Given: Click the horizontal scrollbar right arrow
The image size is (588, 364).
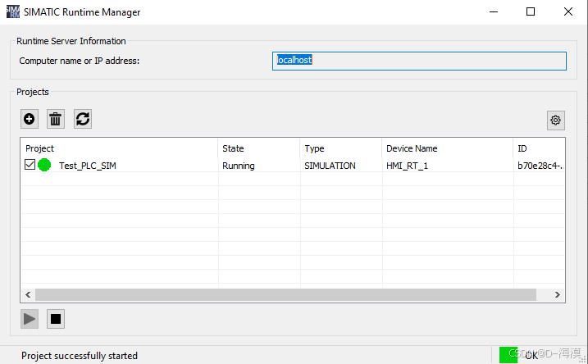Looking at the screenshot, I should click(558, 294).
